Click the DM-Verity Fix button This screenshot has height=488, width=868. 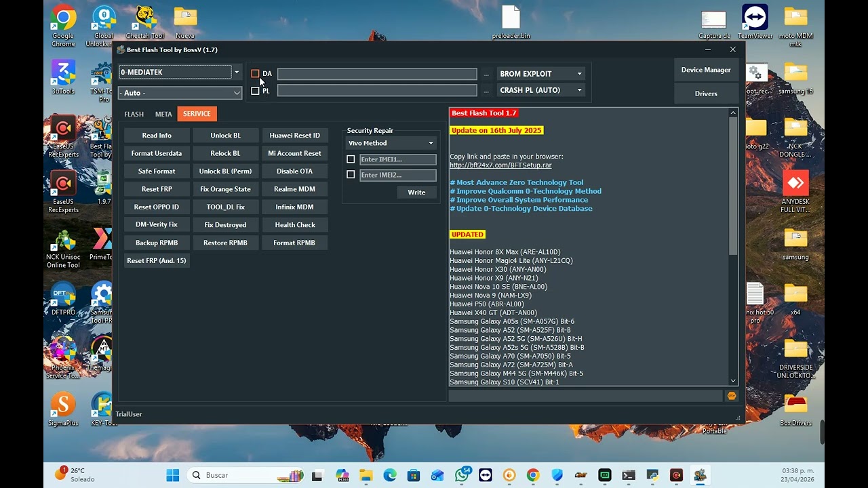pyautogui.click(x=157, y=225)
